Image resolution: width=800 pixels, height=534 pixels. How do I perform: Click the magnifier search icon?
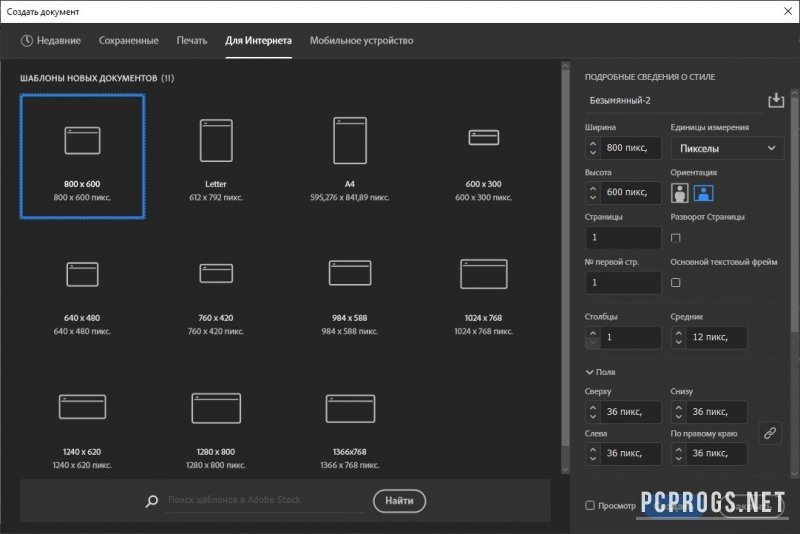point(152,501)
